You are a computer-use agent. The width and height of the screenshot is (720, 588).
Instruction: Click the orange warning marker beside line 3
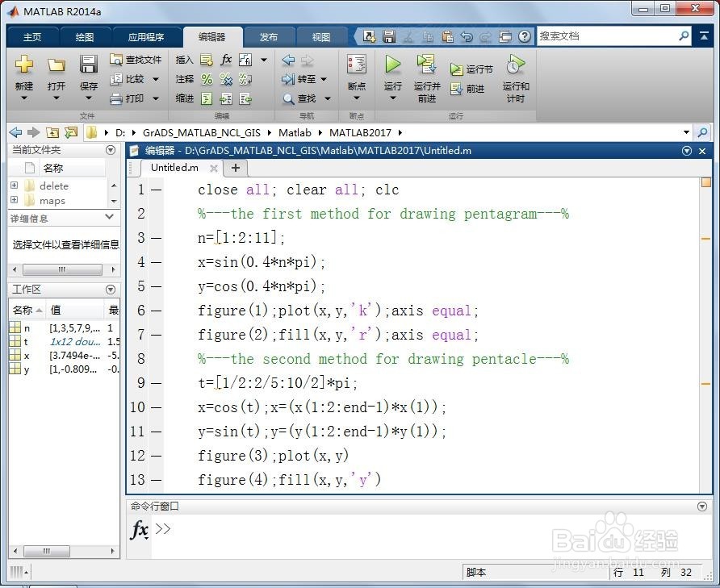705,239
